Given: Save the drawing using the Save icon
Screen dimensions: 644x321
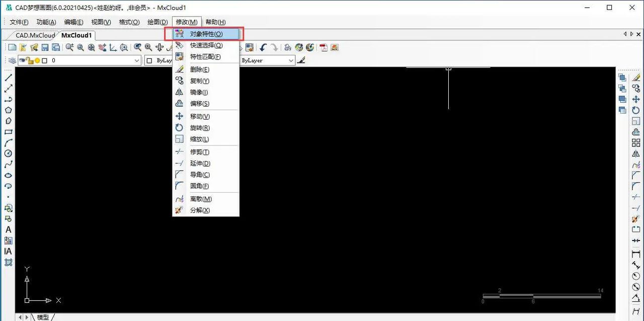Looking at the screenshot, I should coord(44,47).
